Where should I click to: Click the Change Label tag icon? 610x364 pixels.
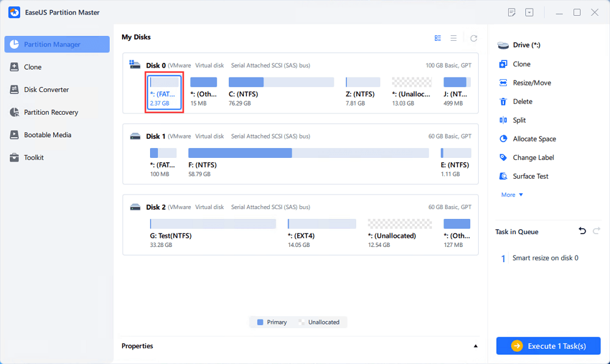(x=503, y=157)
